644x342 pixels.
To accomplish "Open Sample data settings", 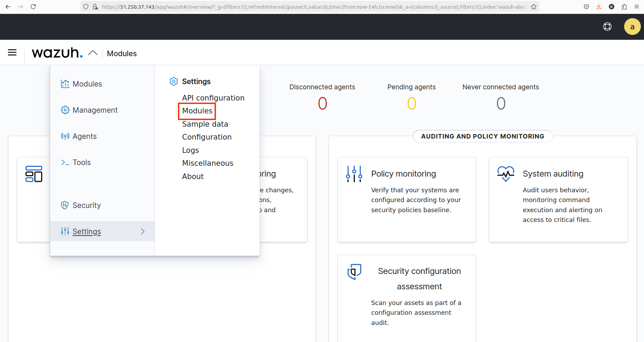I will [205, 124].
